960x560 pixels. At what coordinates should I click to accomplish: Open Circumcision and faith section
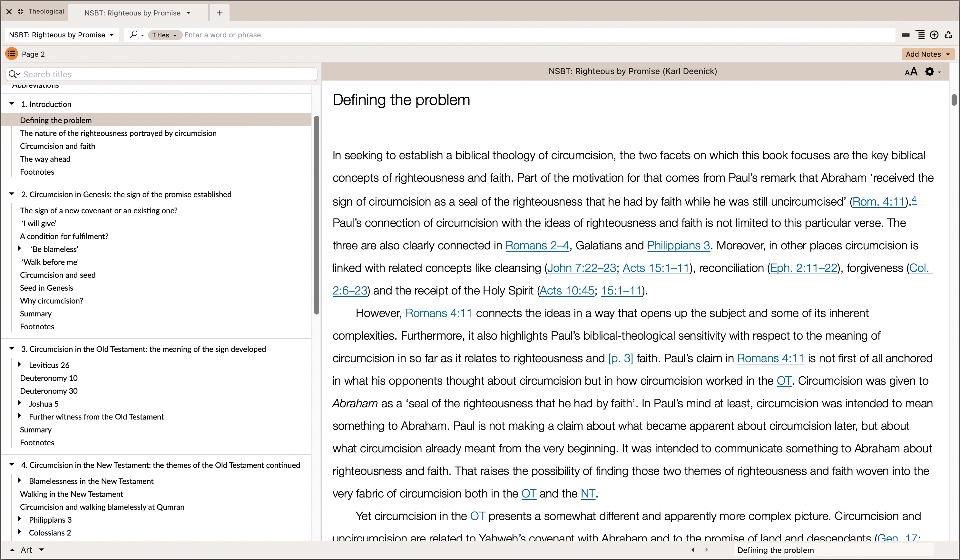(x=57, y=146)
